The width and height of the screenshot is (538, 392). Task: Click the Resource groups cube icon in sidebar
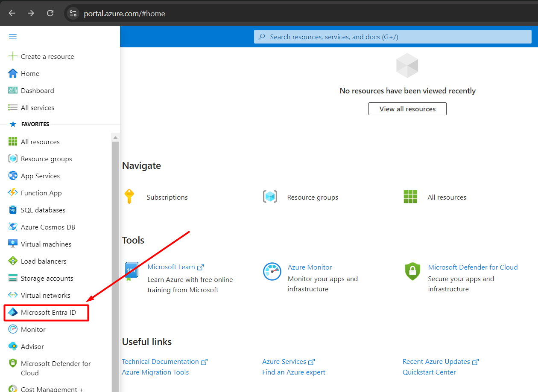(13, 159)
